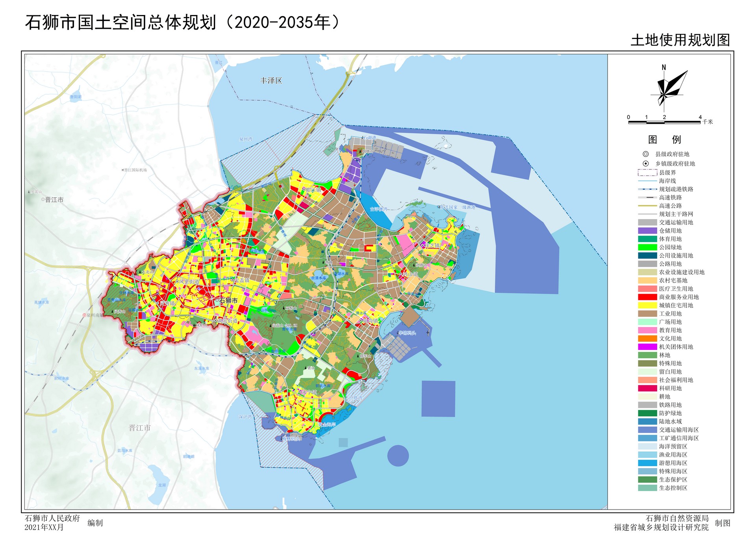
Task: Click the 县级界 dashed boundary legend symbol
Action: [647, 173]
